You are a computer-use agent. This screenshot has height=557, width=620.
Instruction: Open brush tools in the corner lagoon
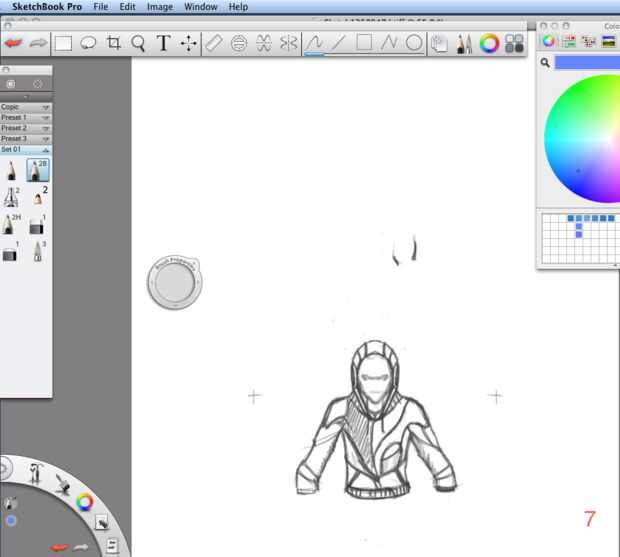point(35,473)
